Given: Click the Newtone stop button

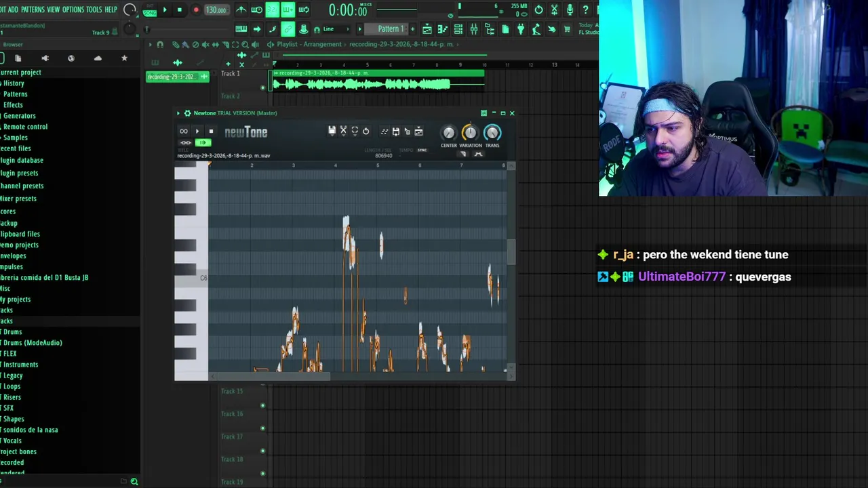Looking at the screenshot, I should 211,131.
